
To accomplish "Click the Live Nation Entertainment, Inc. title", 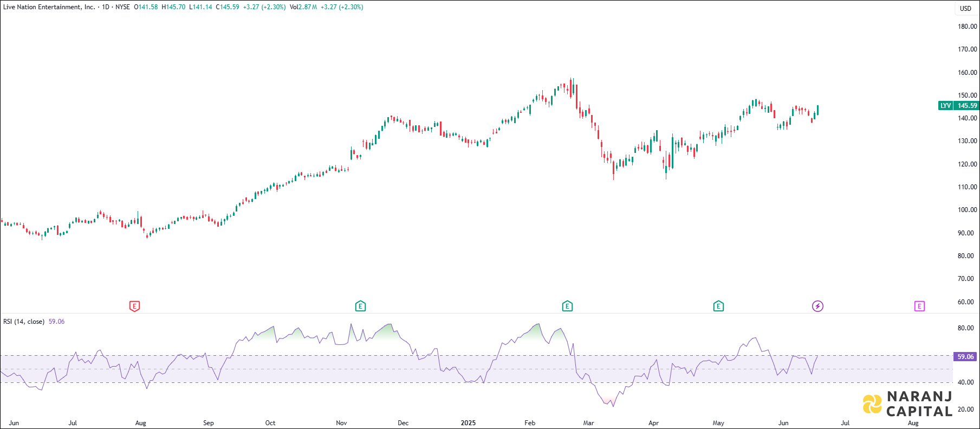I will coord(49,7).
